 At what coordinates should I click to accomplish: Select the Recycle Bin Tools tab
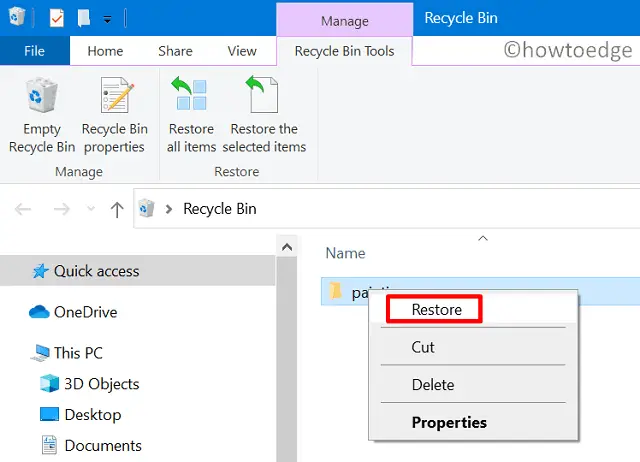pos(344,51)
